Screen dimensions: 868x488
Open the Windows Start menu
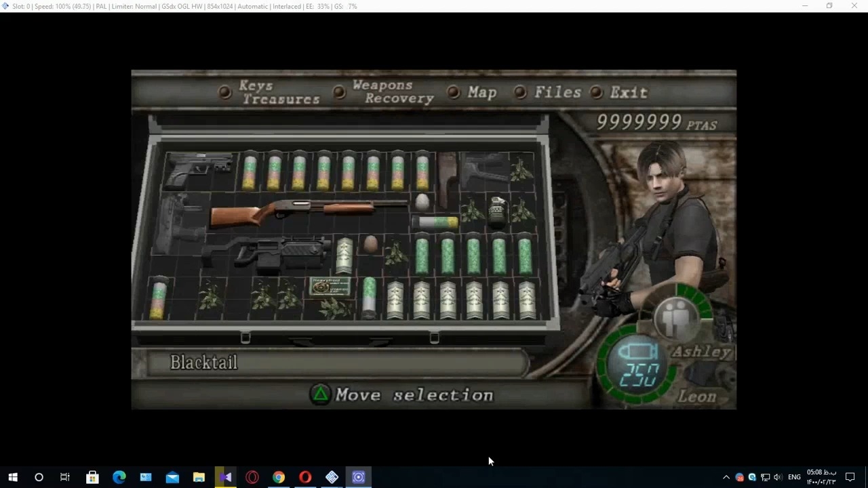(12, 477)
